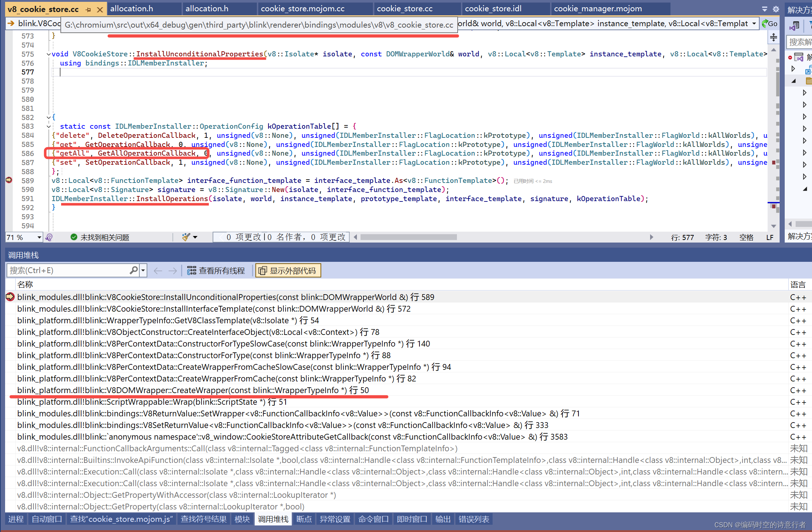Open the tab list dropdown arrow
Viewport: 812px width, 532px height.
[x=765, y=9]
